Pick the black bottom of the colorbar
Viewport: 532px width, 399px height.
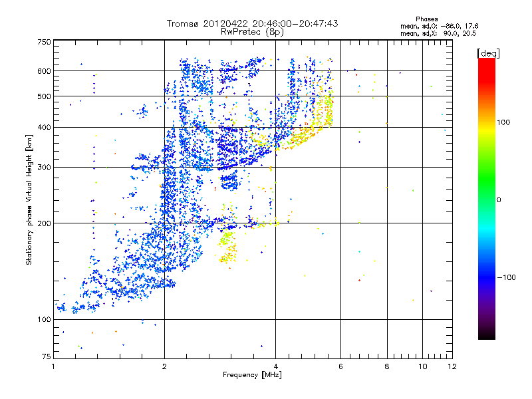tap(487, 335)
